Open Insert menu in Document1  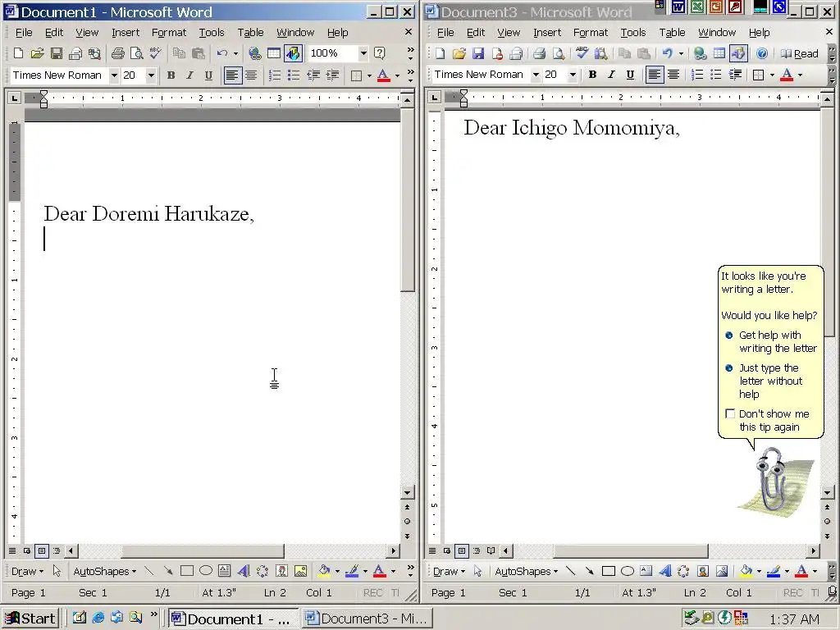(126, 33)
